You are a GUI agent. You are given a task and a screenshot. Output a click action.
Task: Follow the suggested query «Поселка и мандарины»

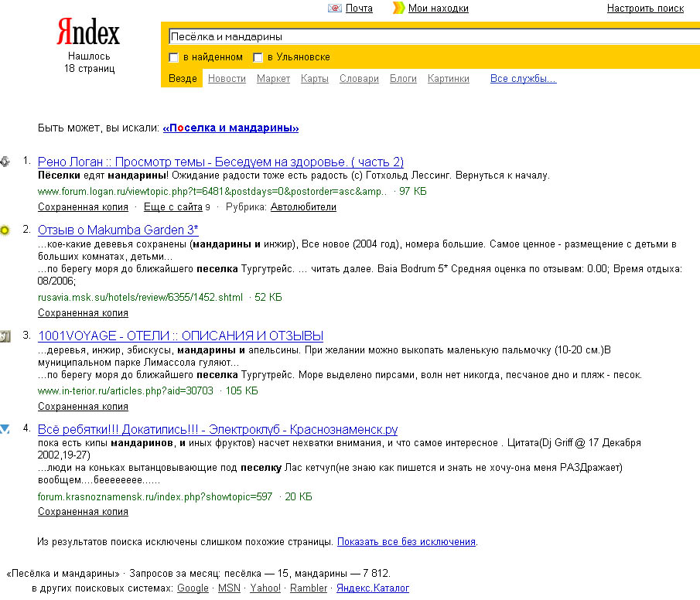point(230,128)
